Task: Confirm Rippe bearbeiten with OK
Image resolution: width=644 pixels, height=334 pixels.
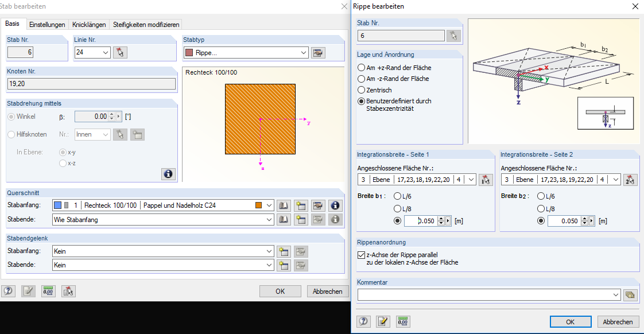Action: coord(571,322)
